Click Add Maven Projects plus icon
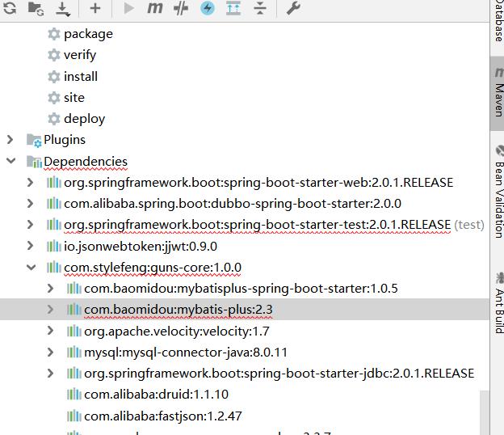This screenshot has height=435, width=504. coord(95,8)
